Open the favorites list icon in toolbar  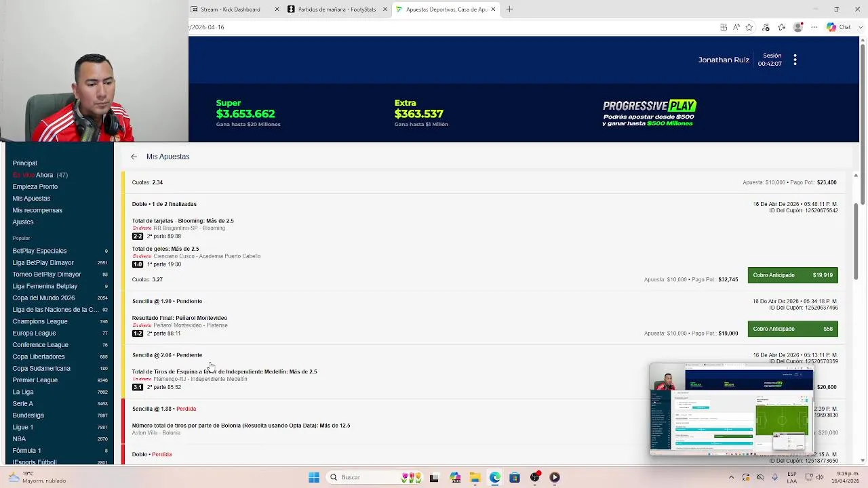pyautogui.click(x=782, y=27)
